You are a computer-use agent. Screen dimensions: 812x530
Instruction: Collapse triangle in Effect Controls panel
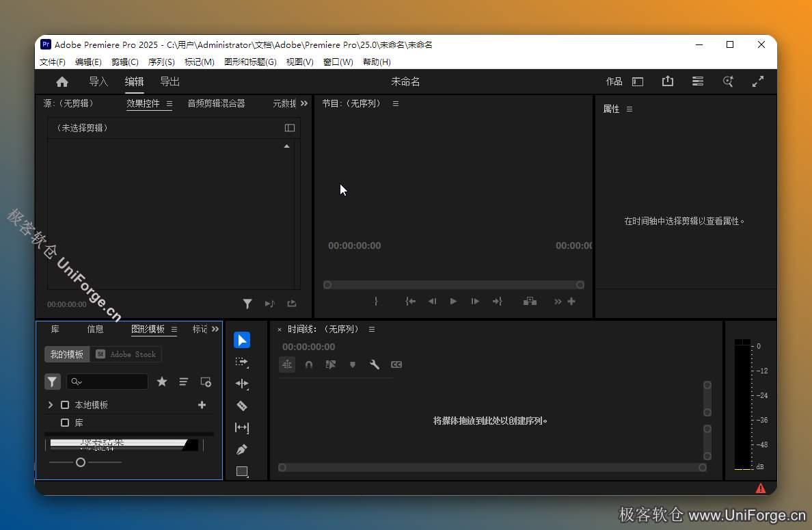pyautogui.click(x=286, y=146)
